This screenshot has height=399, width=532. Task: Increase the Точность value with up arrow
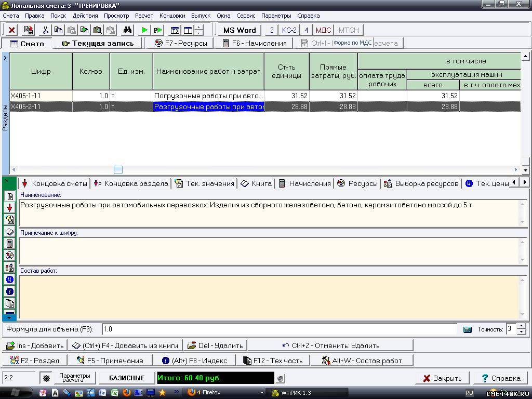coord(522,326)
